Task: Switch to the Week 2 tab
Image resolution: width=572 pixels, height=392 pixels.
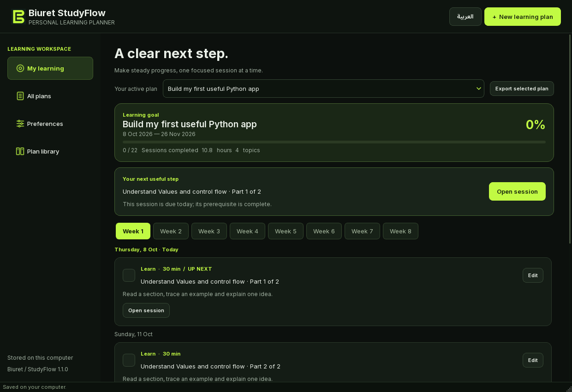Action: 171,231
